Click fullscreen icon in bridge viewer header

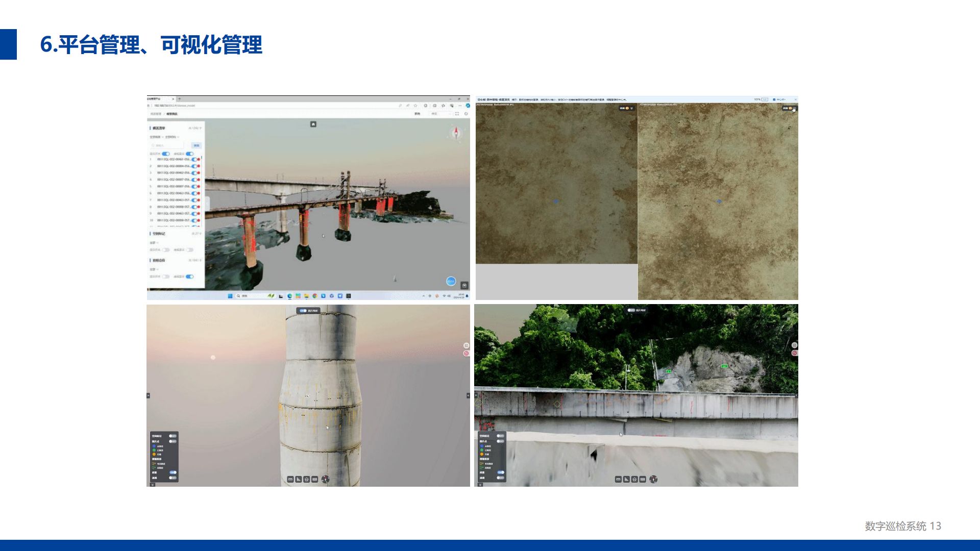pyautogui.click(x=457, y=114)
